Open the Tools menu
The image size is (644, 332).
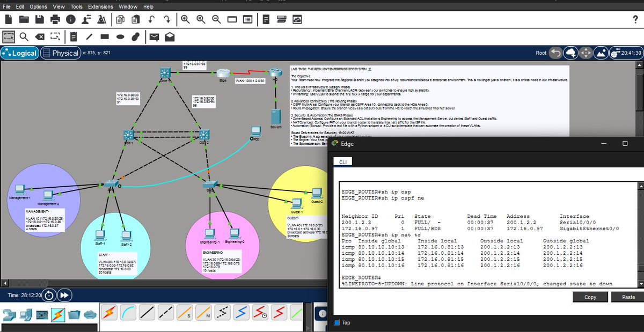point(77,6)
